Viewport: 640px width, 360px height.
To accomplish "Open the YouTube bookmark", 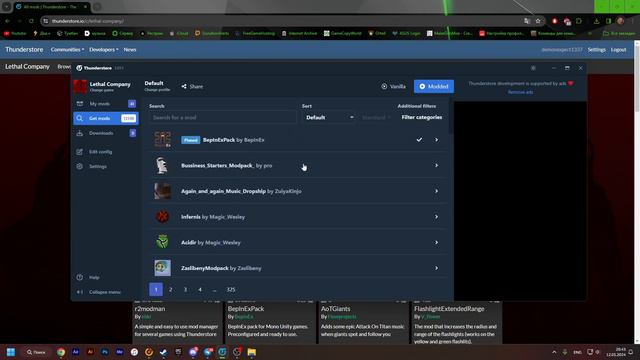I will tap(15, 33).
